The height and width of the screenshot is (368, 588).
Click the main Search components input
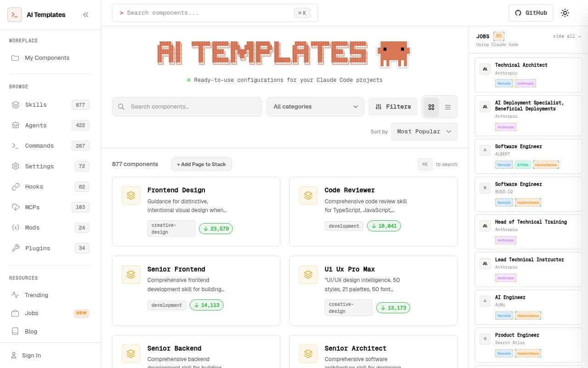click(x=187, y=107)
